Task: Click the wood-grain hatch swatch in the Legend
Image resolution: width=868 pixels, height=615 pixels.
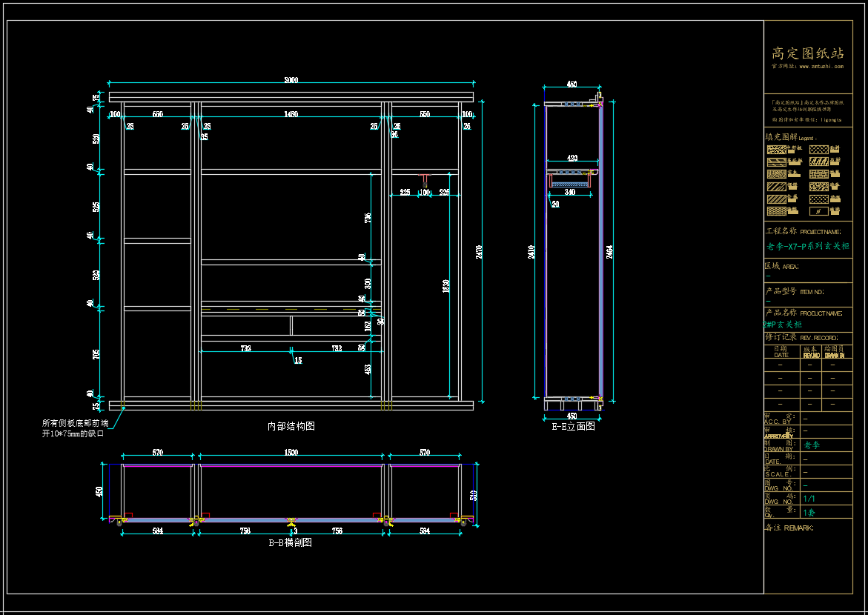Action: tap(777, 174)
